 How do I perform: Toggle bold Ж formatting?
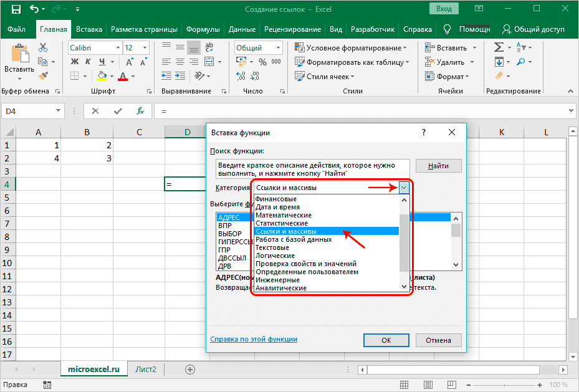pyautogui.click(x=74, y=62)
